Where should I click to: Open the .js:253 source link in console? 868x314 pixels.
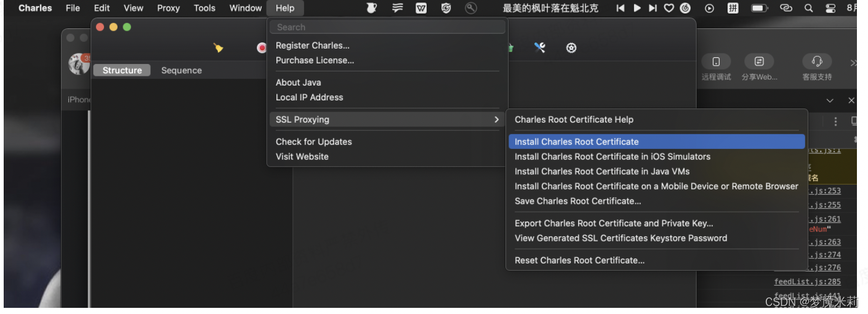click(824, 191)
